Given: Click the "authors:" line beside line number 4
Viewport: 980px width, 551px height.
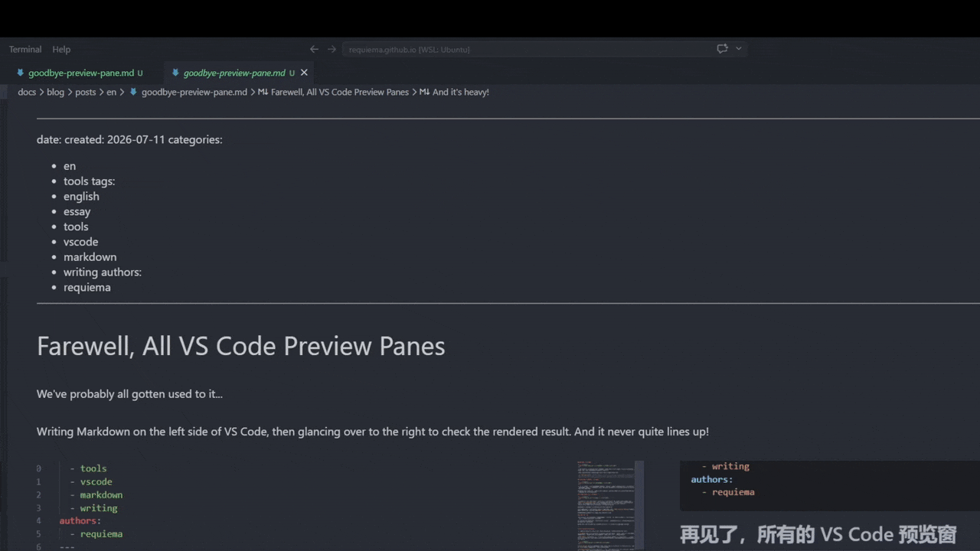Looking at the screenshot, I should coord(80,521).
